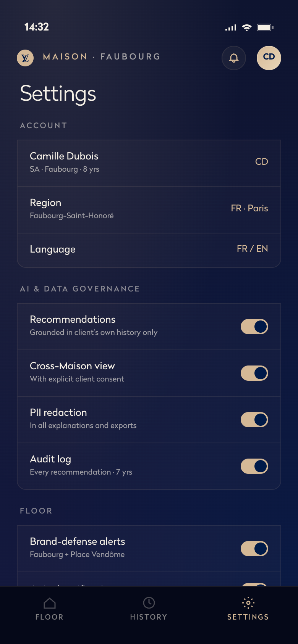The image size is (298, 644).
Task: Switch to the HISTORY tab label
Action: [x=149, y=617]
